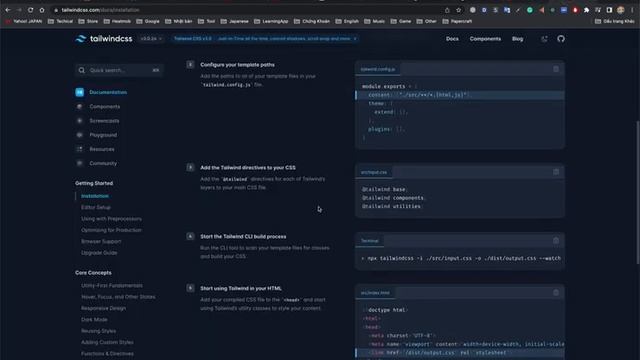Screen dimensions: 640x360
Task: Click the share page icon in address bar
Action: tap(447, 10)
